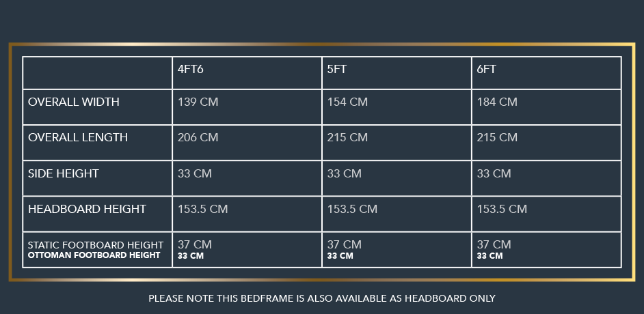Click 215 CM length under 5FT
Image resolution: width=644 pixels, height=314 pixels.
point(347,138)
